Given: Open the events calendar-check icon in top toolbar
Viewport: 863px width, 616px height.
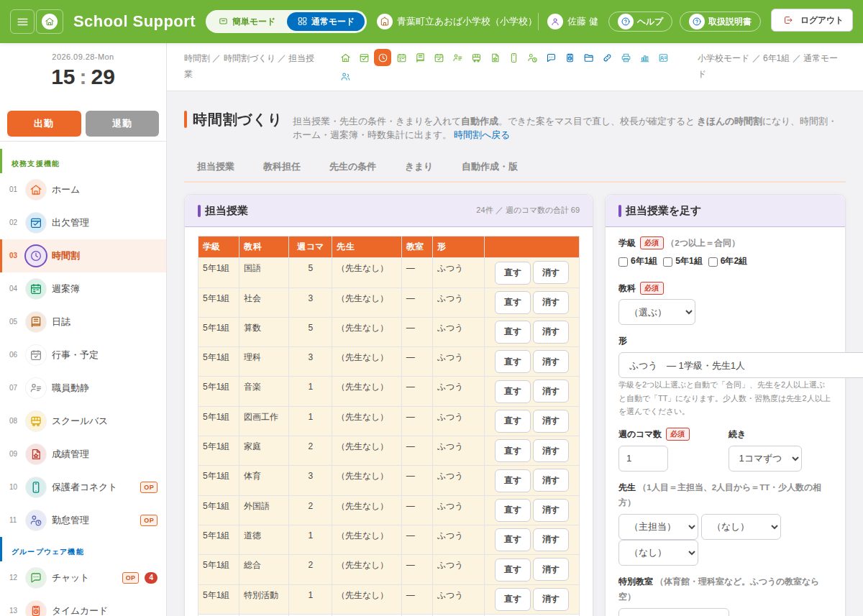Looking at the screenshot, I should [439, 58].
